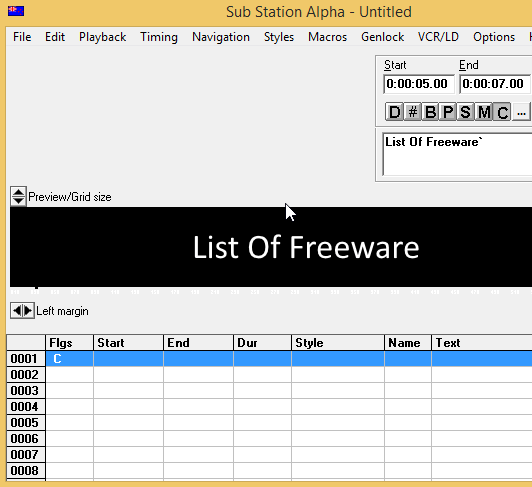Click the End time field 0:00:07.00

pyautogui.click(x=495, y=84)
